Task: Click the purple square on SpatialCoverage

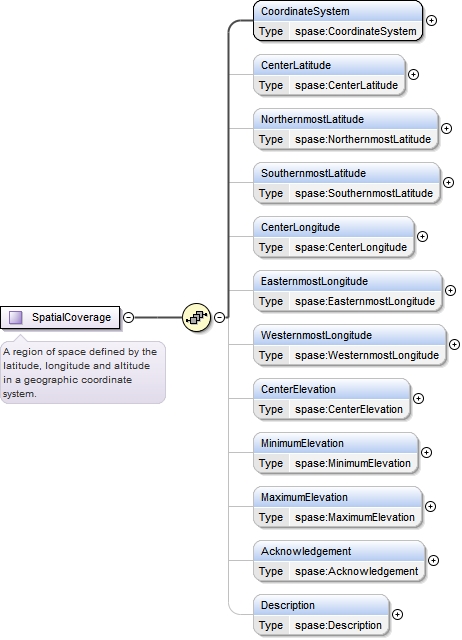Action: tap(16, 317)
